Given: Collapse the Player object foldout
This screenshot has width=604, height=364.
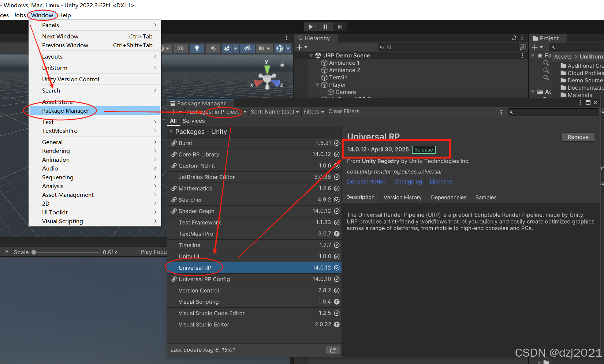Looking at the screenshot, I should tap(317, 85).
